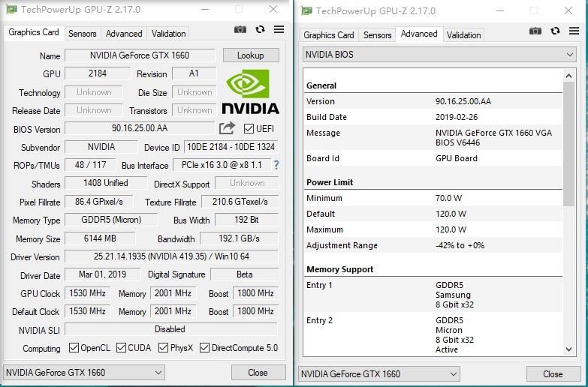Click the Lookup button
Image resolution: width=588 pixels, height=387 pixels.
pyautogui.click(x=251, y=55)
